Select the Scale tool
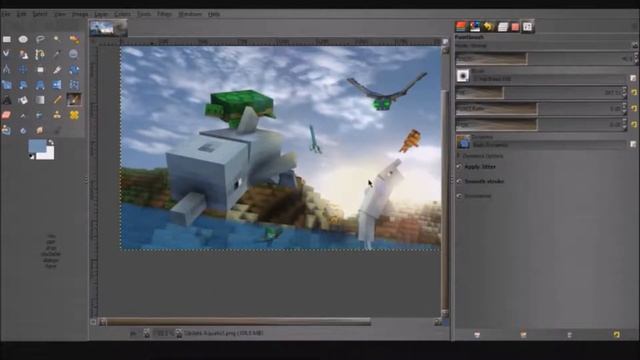640x360 pixels. (x=7, y=85)
